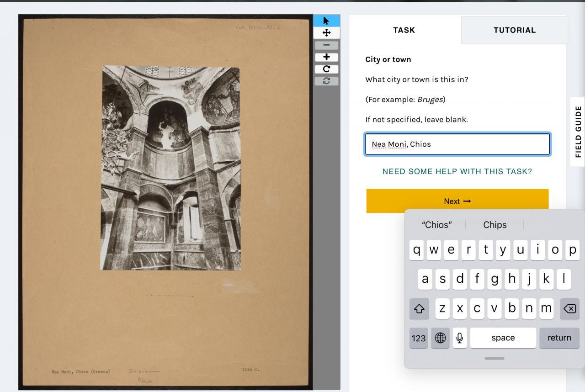Viewport: 585px width, 392px height.
Task: Tap the b key
Action: 511,308
